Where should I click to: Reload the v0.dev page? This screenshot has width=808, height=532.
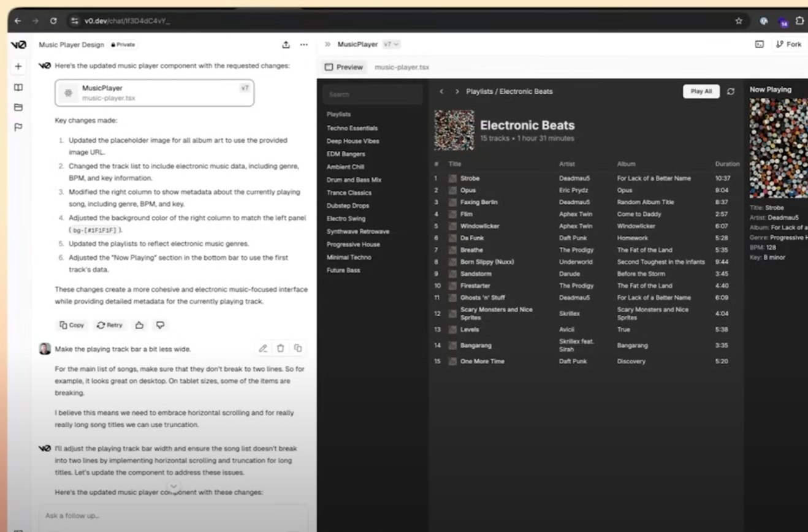click(53, 21)
